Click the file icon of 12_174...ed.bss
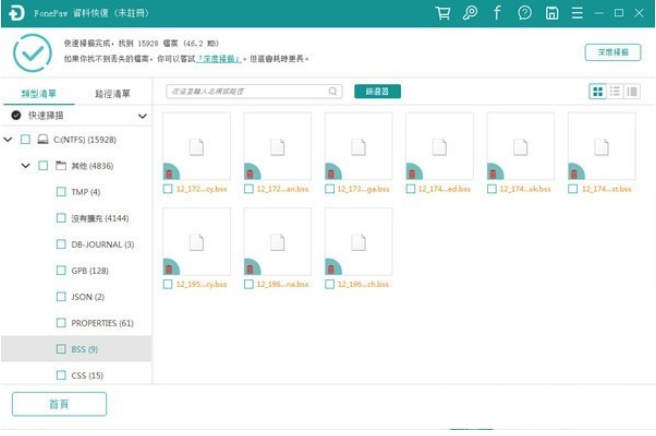 pyautogui.click(x=439, y=147)
